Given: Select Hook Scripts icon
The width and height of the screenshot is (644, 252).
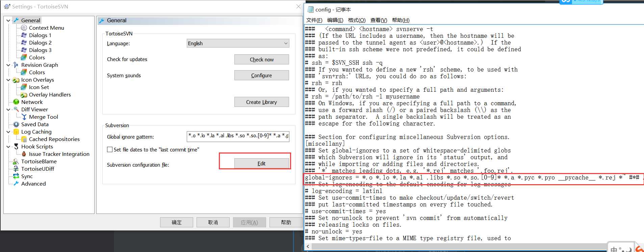Looking at the screenshot, I should tap(16, 146).
